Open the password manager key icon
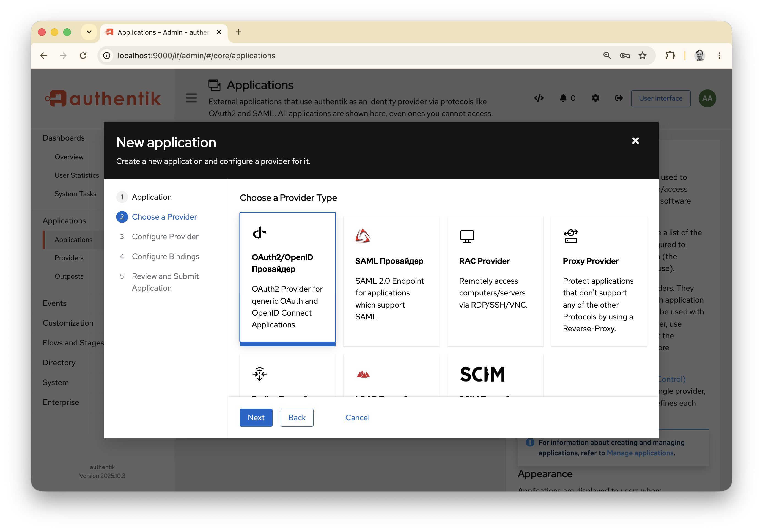 625,56
